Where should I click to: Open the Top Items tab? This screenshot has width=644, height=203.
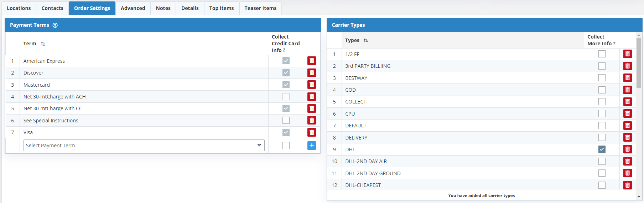click(222, 8)
